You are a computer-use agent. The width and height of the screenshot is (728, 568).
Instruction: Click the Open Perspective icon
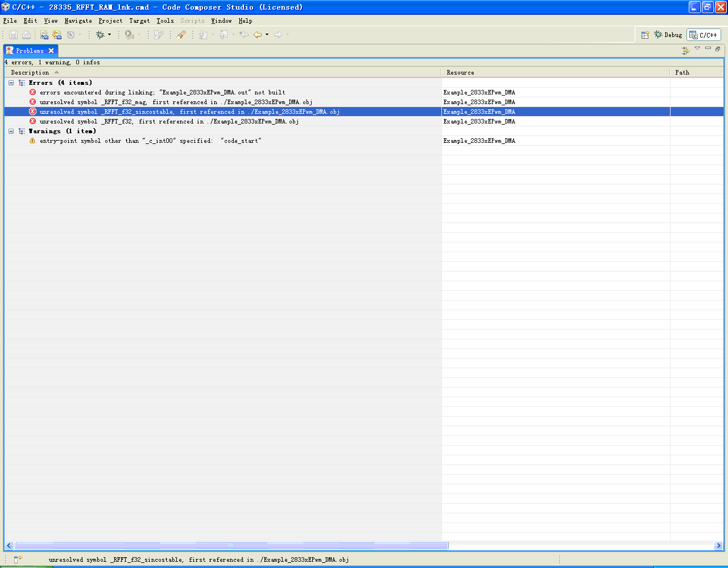click(x=645, y=35)
